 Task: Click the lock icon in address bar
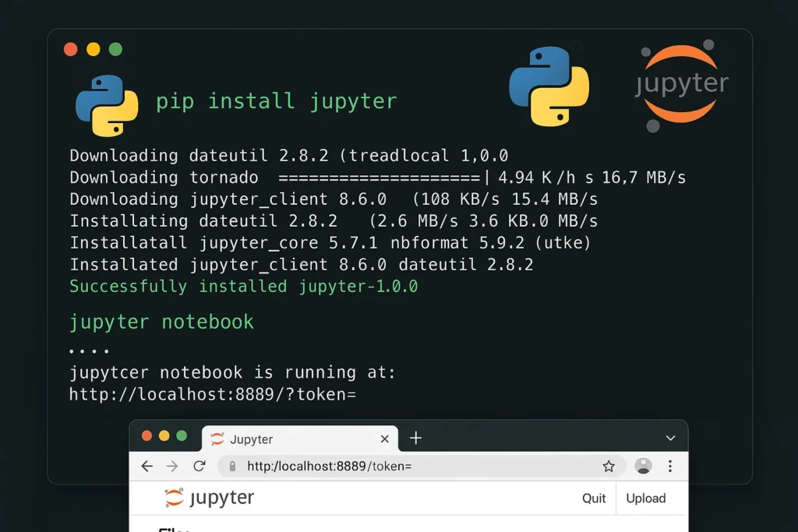pos(232,466)
